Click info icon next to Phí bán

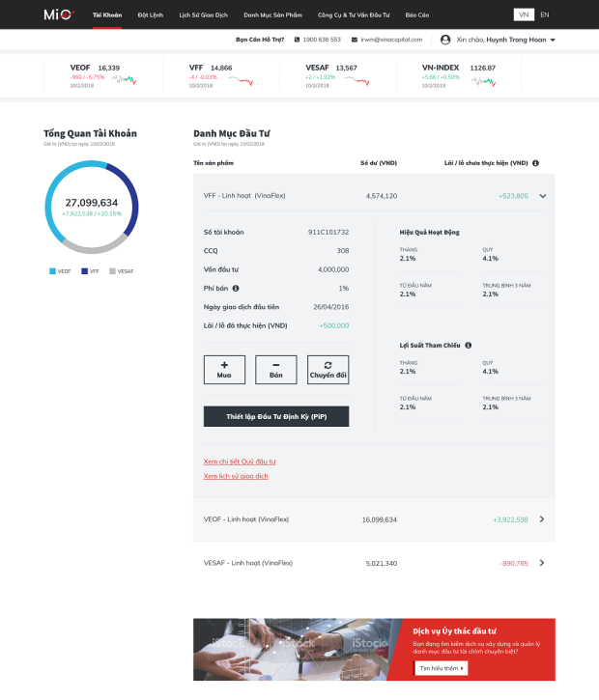pyautogui.click(x=235, y=288)
